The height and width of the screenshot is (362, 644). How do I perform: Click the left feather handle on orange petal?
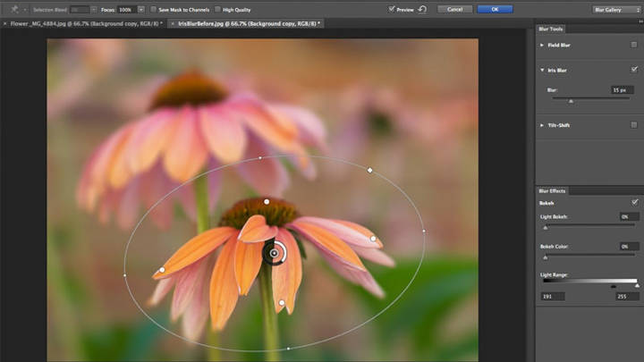pos(162,270)
